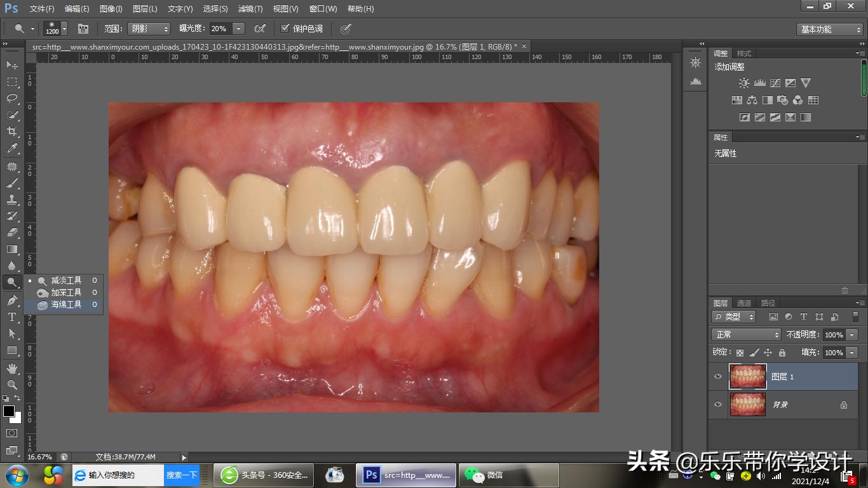This screenshot has height=488, width=868.
Task: Click the Brightness/Contrast adjustment sun icon
Action: pos(744,83)
